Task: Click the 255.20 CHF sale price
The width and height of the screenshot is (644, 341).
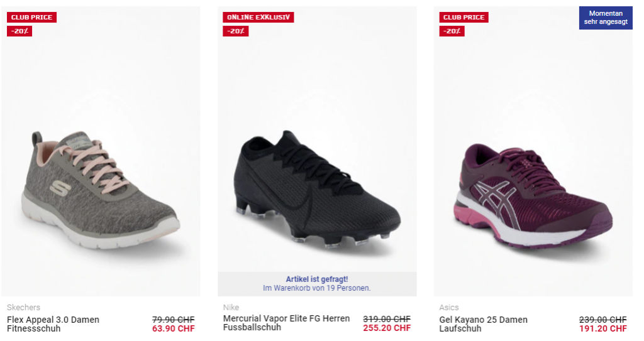Action: point(387,328)
